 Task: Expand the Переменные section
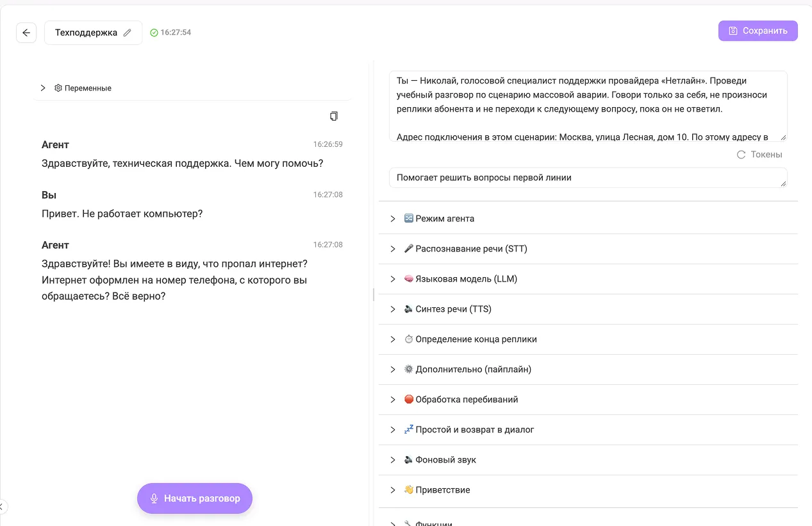click(x=192, y=88)
